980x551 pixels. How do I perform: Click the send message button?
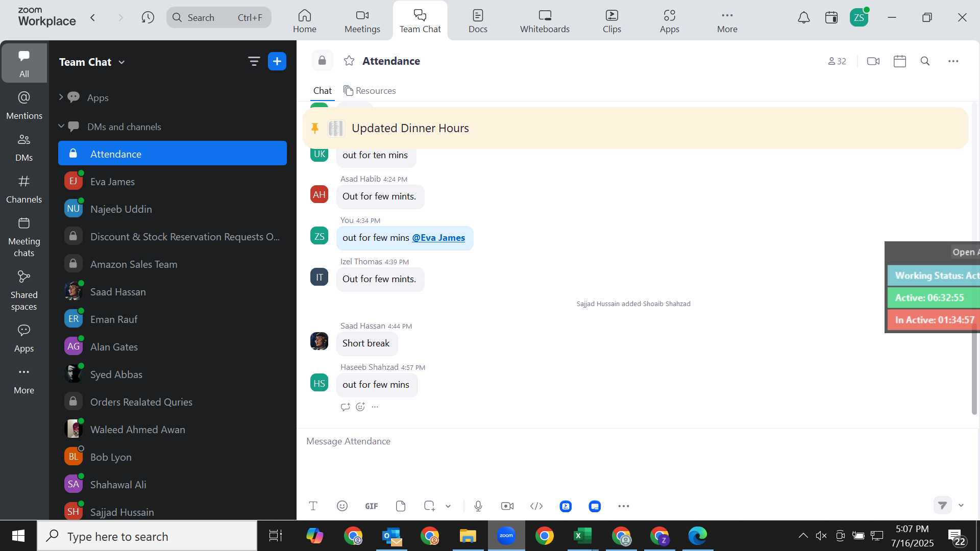pyautogui.click(x=943, y=505)
